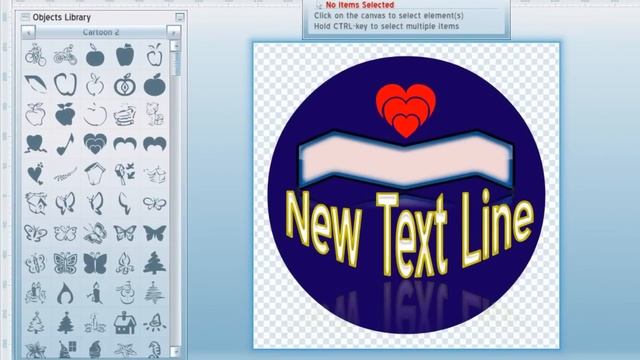Choose the halved apple showing its core
Viewport: 640px width, 360px height.
[x=125, y=84]
